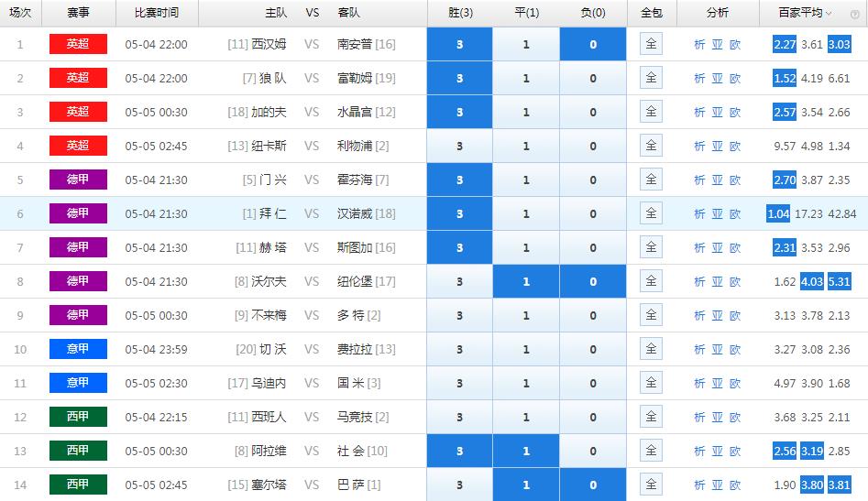Click the help icon beside 百家平均 header
This screenshot has height=501, width=868.
tap(855, 14)
